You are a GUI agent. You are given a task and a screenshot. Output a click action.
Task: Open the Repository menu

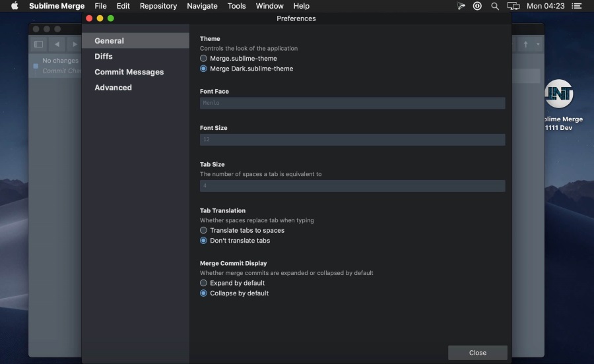point(158,6)
